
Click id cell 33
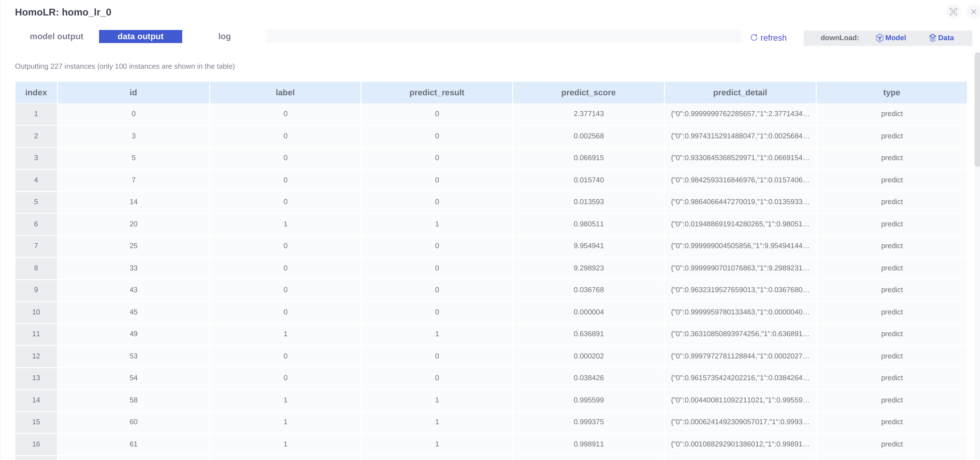coord(133,268)
